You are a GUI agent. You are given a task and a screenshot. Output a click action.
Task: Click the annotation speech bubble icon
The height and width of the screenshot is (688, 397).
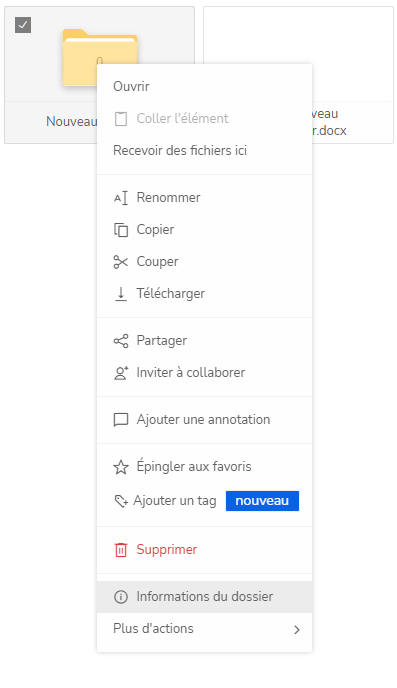[121, 420]
